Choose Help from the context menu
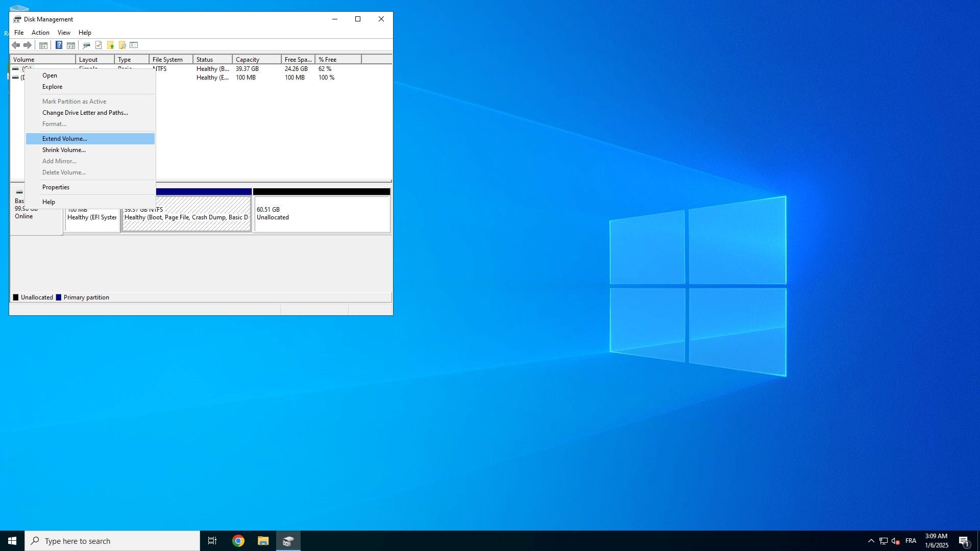 click(90, 202)
